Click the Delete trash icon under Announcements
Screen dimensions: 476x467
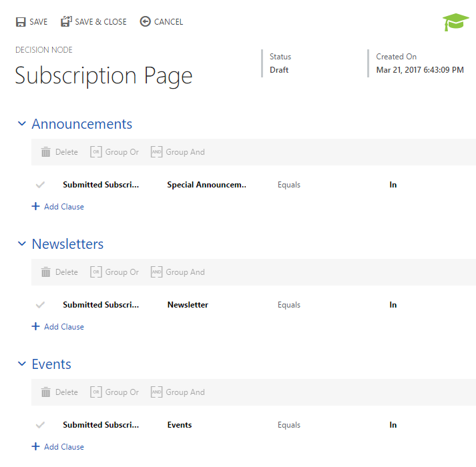[46, 152]
